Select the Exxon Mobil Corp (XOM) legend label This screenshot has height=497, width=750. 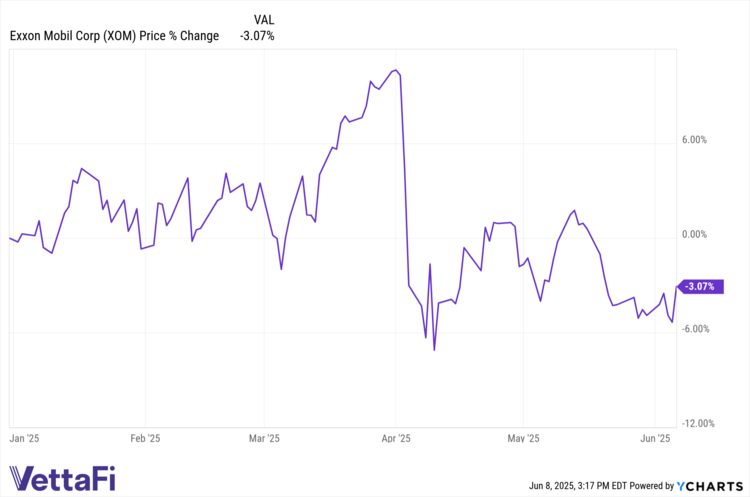coord(113,37)
